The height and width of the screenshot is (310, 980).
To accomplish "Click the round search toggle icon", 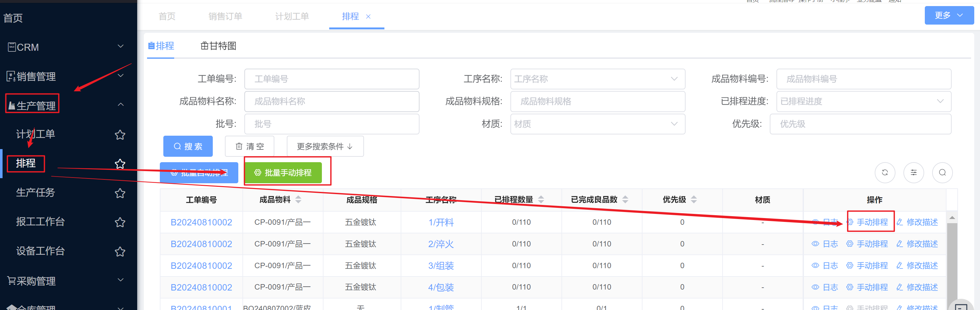I will 942,172.
